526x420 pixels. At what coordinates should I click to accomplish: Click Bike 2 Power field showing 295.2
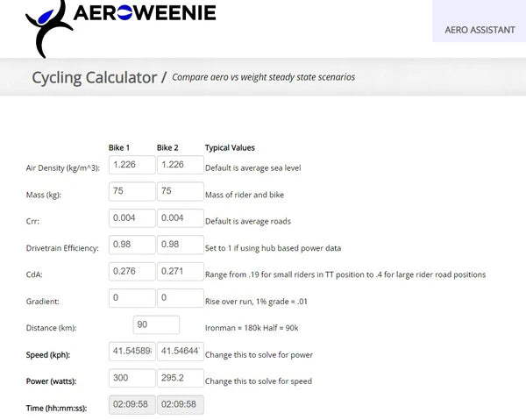tap(179, 379)
